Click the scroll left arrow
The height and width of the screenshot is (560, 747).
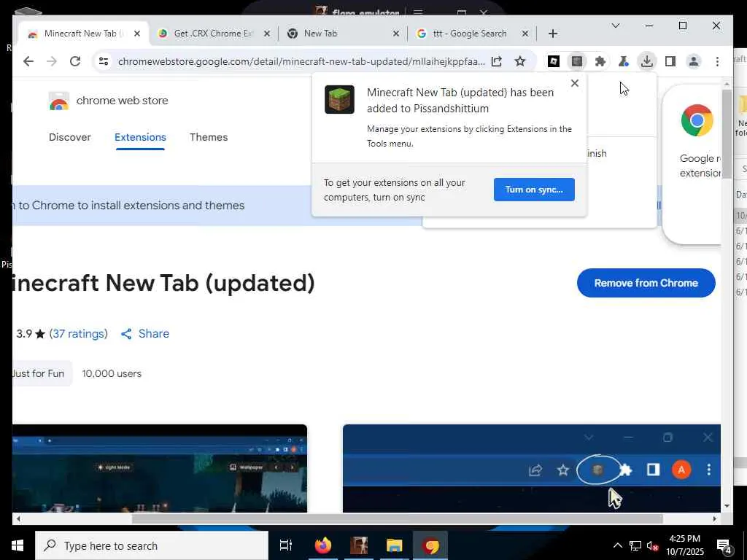click(18, 518)
